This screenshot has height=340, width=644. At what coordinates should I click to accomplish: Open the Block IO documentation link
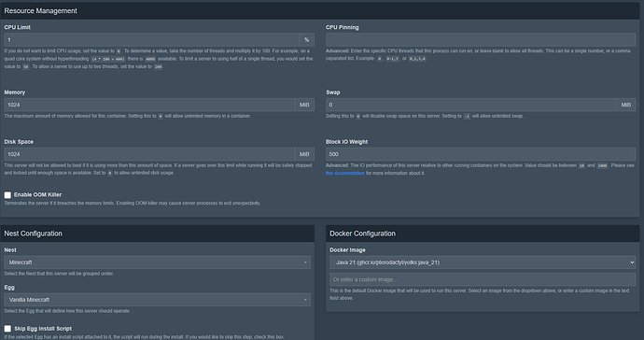[345, 173]
